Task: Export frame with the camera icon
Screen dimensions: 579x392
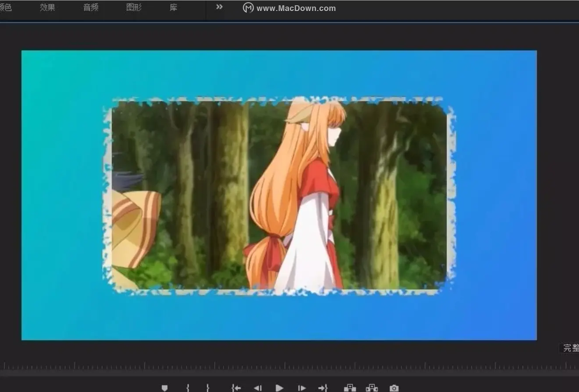Action: tap(394, 388)
